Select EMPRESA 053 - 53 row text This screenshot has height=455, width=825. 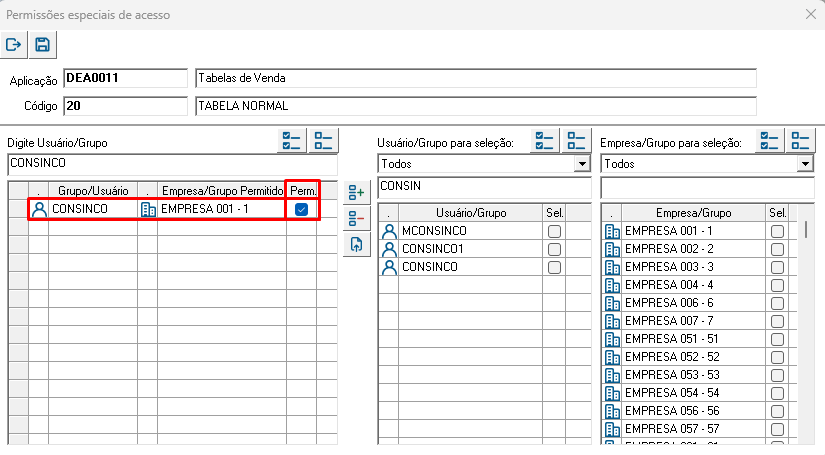click(672, 375)
